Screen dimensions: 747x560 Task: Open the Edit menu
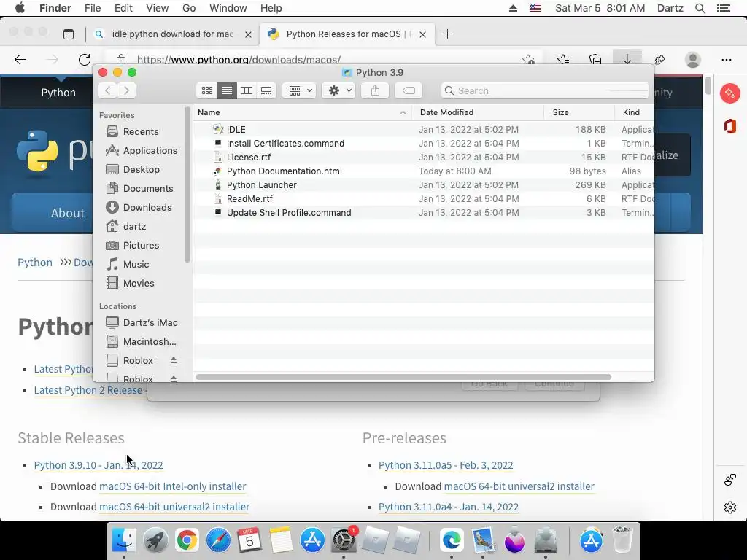click(123, 8)
